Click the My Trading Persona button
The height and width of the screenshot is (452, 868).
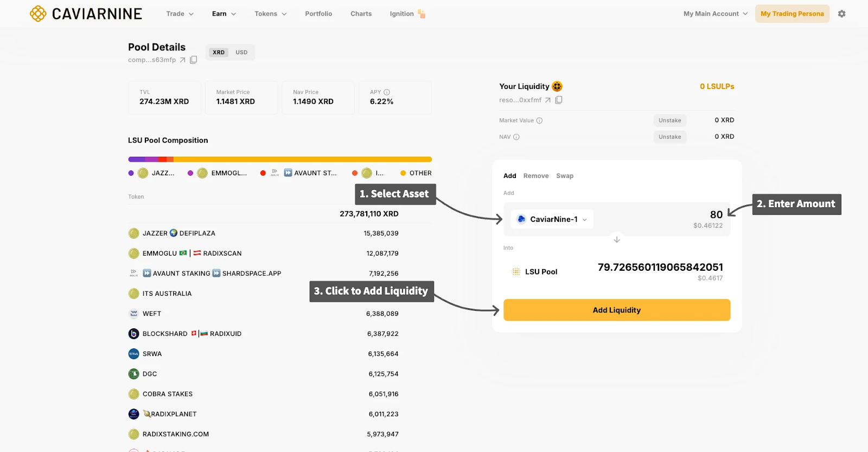(792, 14)
